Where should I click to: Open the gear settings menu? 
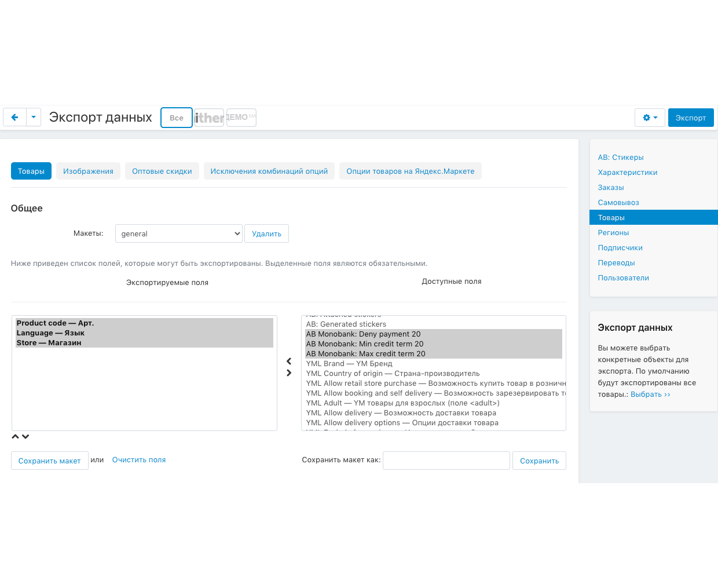650,118
